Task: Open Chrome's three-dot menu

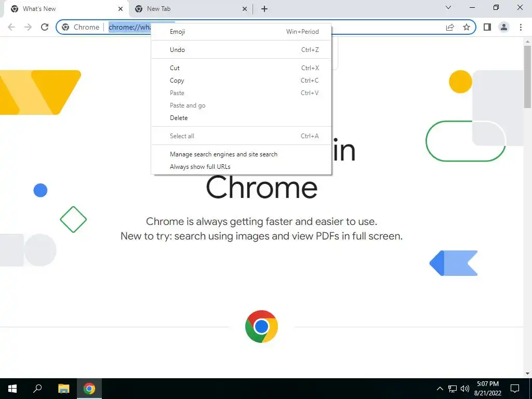Action: (x=521, y=27)
